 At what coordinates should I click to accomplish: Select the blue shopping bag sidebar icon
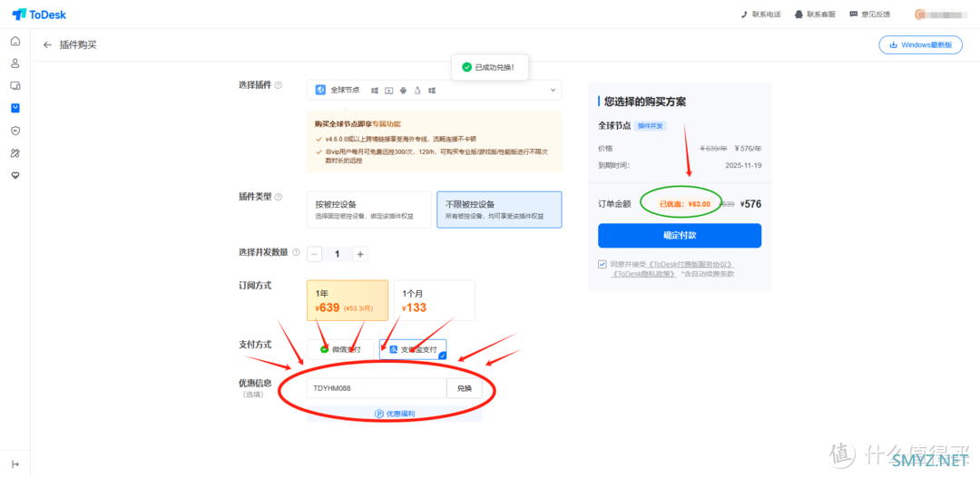[15, 108]
